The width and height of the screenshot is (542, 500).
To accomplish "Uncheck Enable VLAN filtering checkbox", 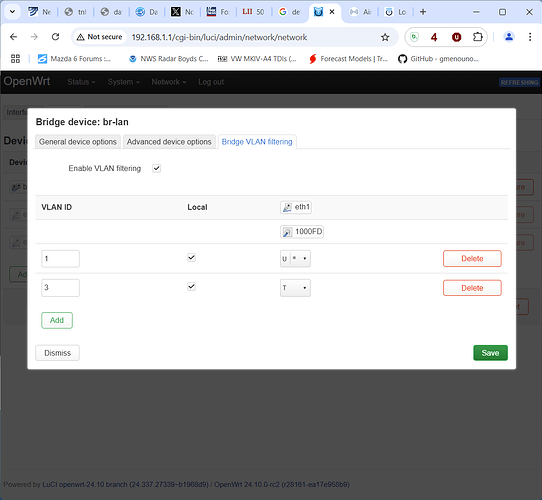I will click(x=157, y=168).
